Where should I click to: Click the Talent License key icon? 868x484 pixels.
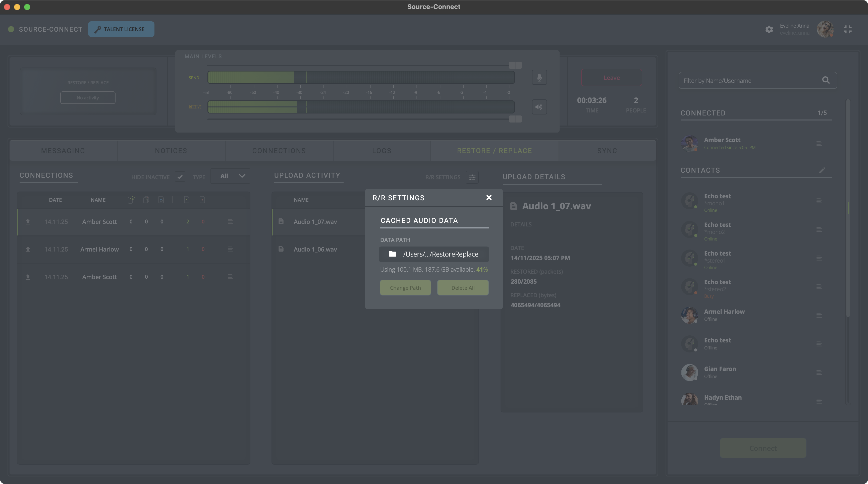pos(97,30)
